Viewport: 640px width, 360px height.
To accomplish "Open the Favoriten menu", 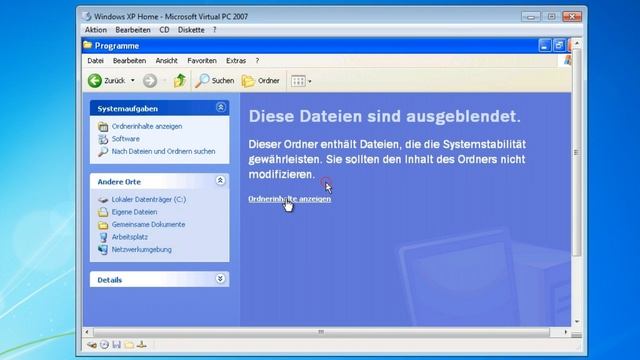I will 202,60.
